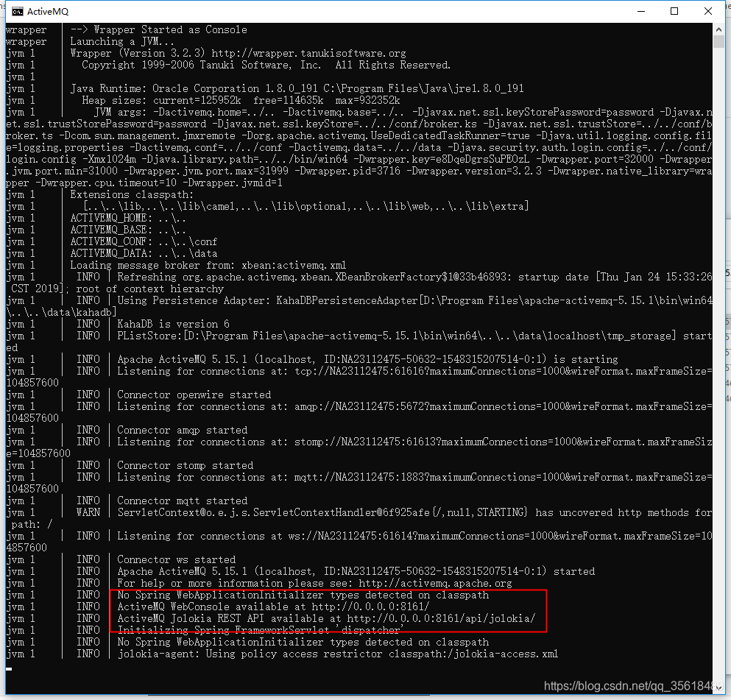
Task: Click the 'Apache ActiveMQ 5.15.1 ... started' line
Action: pos(356,571)
